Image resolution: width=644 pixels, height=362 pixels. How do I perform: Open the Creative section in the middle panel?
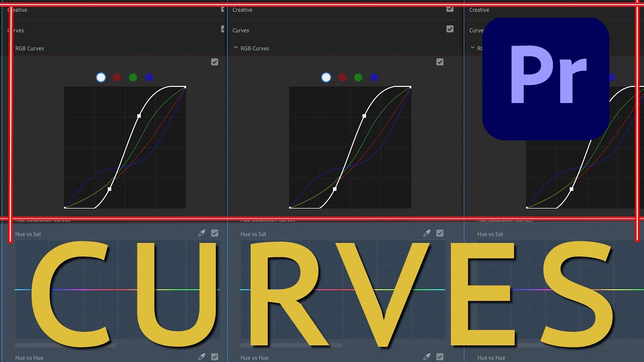(243, 10)
